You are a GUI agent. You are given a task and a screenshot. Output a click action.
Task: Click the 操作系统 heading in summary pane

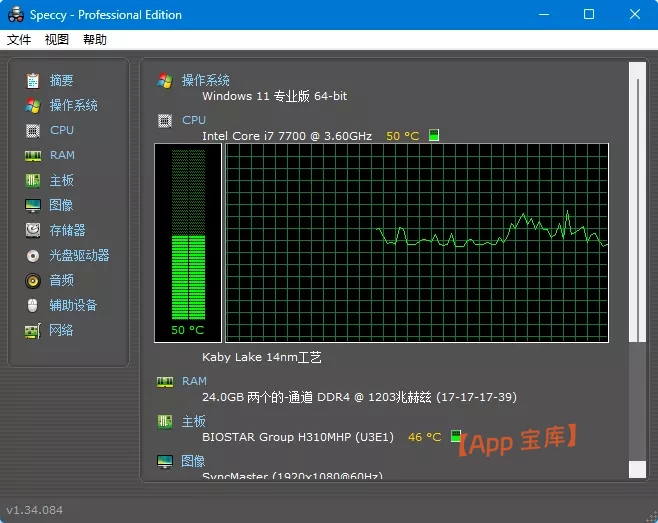(206, 80)
